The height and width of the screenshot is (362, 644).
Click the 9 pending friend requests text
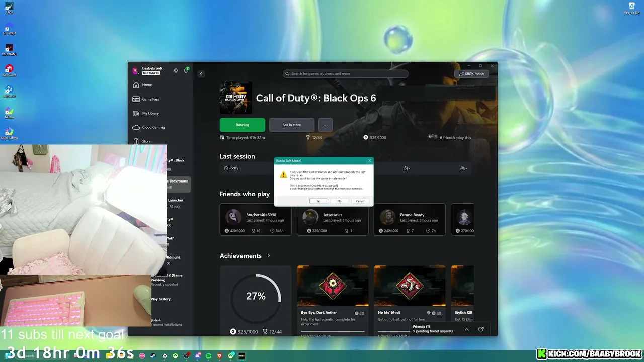[433, 331]
